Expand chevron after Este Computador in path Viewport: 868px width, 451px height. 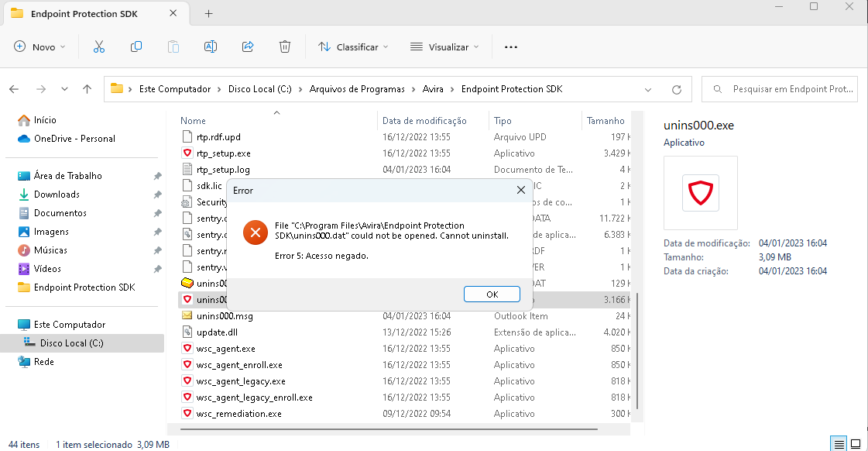(x=220, y=89)
